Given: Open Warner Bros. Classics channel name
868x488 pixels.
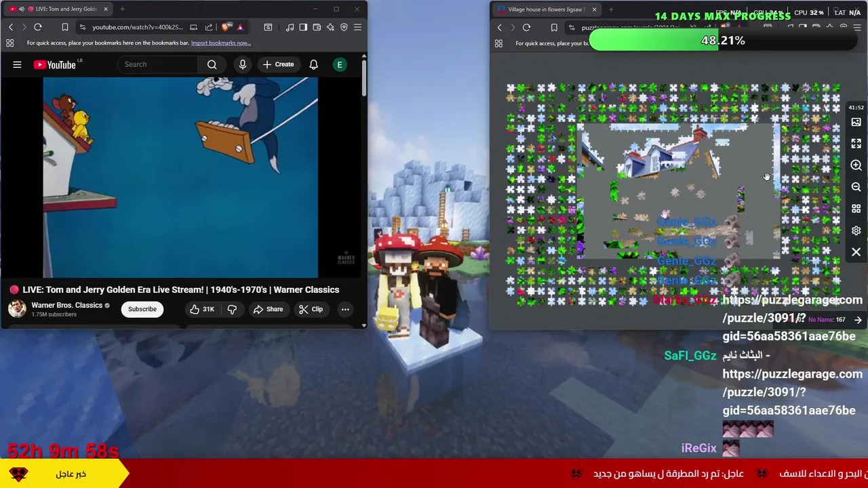Looking at the screenshot, I should 66,305.
